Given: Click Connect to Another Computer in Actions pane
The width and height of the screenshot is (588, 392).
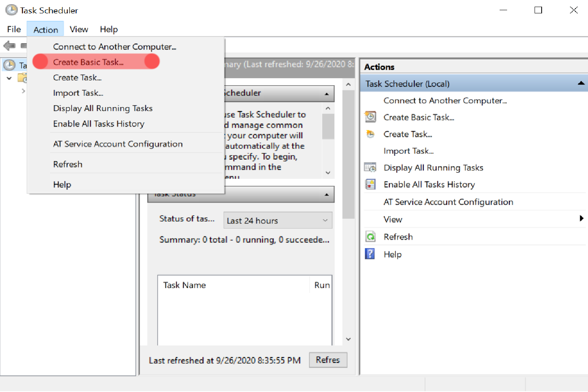Looking at the screenshot, I should (x=445, y=101).
